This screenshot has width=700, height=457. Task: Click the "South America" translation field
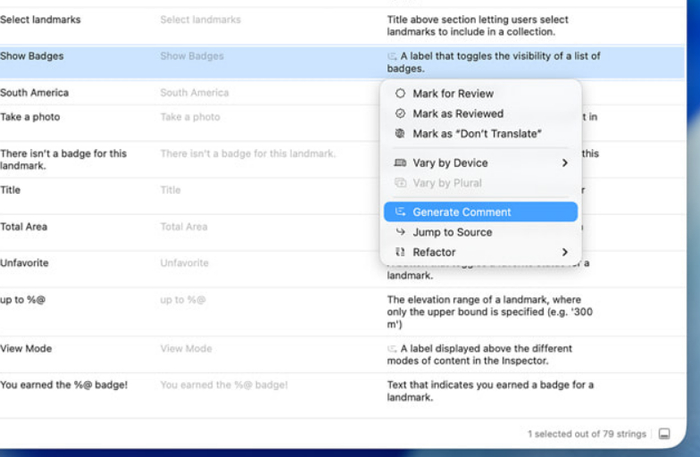(194, 93)
